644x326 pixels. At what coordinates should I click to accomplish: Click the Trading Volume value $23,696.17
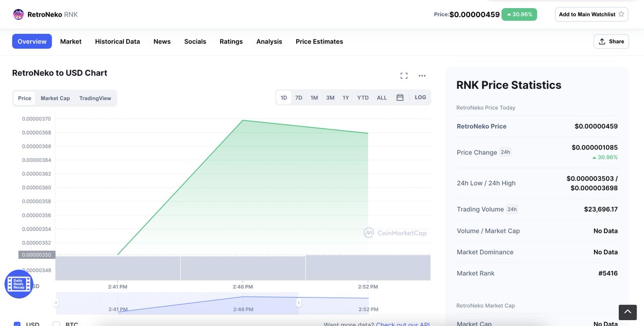(x=601, y=209)
